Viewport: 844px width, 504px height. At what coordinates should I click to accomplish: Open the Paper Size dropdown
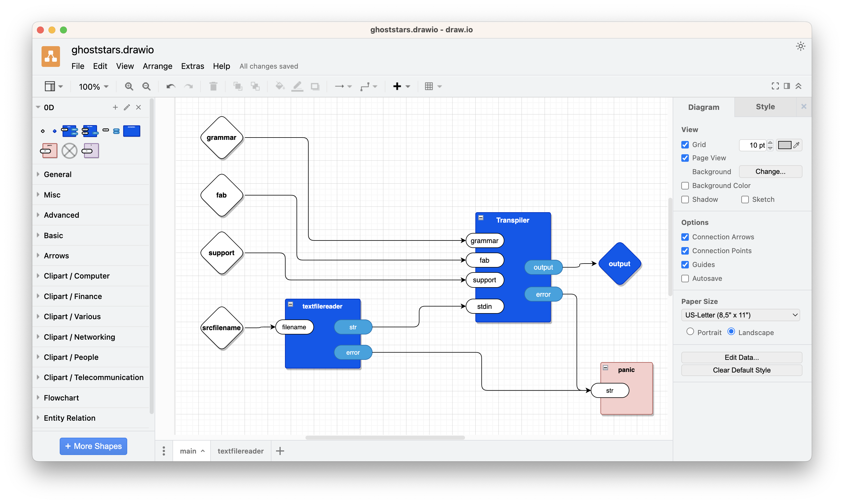tap(741, 315)
